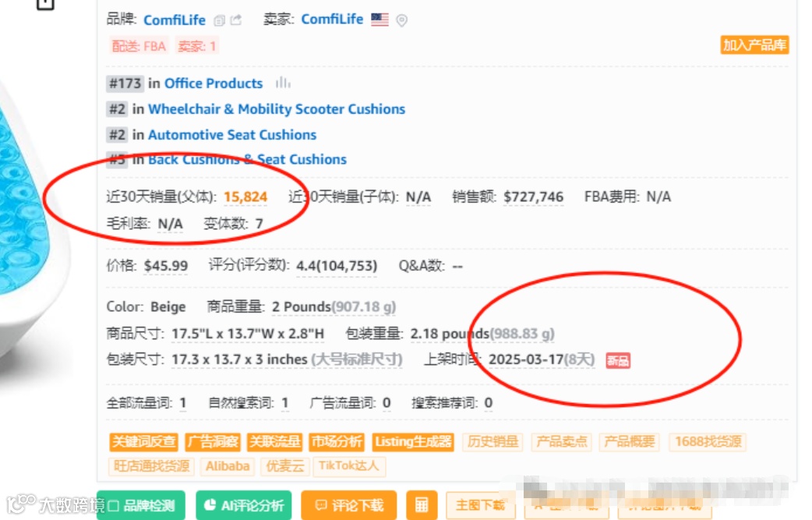This screenshot has height=520, width=812.
Task: Open Wheelchair & Mobility Scooter Cushions link
Action: [277, 109]
